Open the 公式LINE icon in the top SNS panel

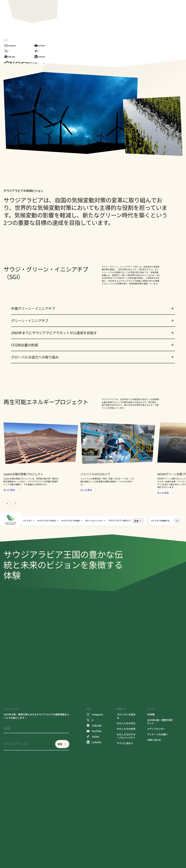click(6, 57)
